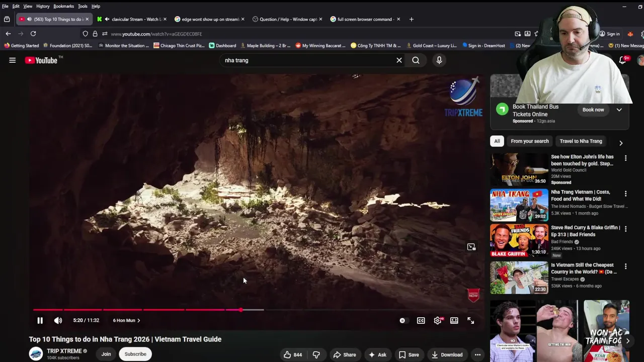
Task: Start voice search with microphone
Action: click(439, 60)
